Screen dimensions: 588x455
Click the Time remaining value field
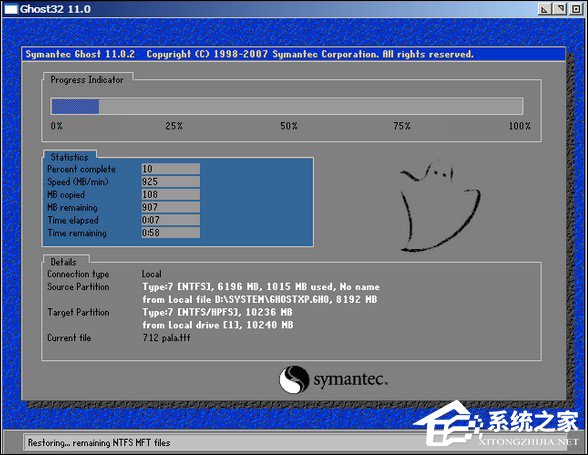(x=171, y=233)
